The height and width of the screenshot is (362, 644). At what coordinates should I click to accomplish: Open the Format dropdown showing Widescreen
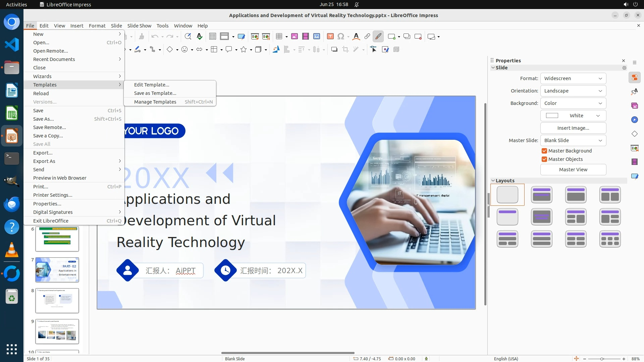pos(573,78)
